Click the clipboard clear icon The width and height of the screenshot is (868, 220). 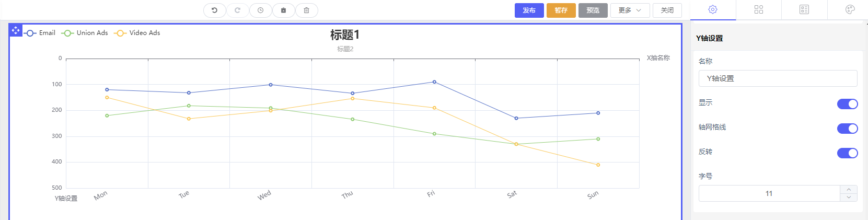pos(283,10)
